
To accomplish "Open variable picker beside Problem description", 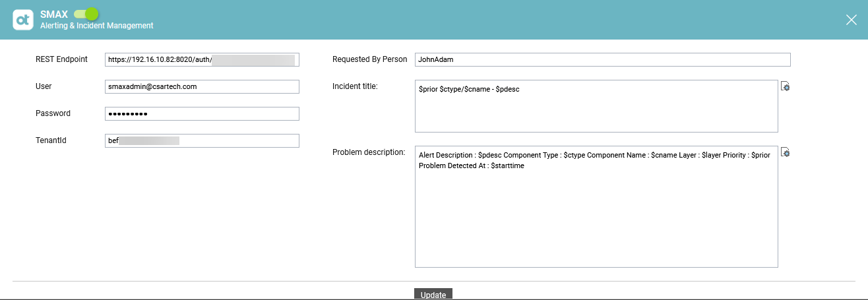I will 785,152.
